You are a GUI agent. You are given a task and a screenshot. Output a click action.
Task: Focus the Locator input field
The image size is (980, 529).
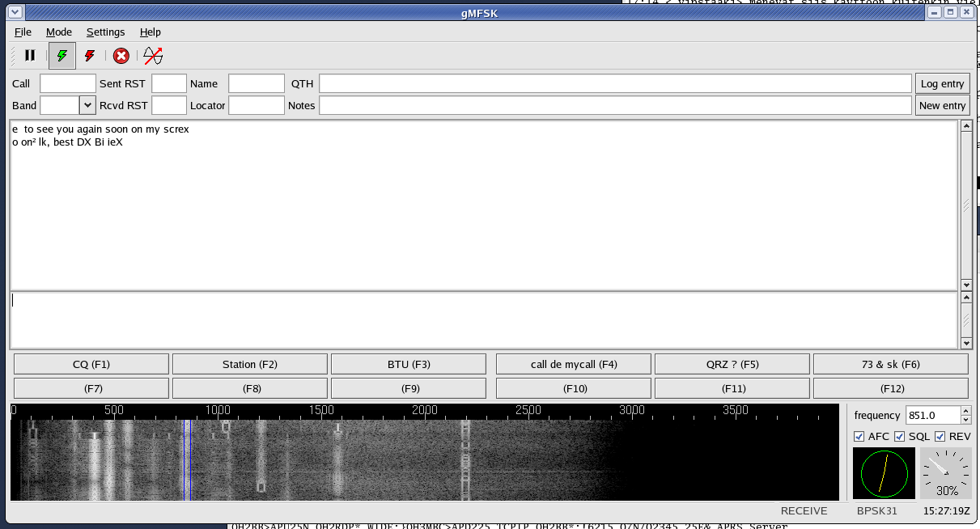tap(257, 105)
